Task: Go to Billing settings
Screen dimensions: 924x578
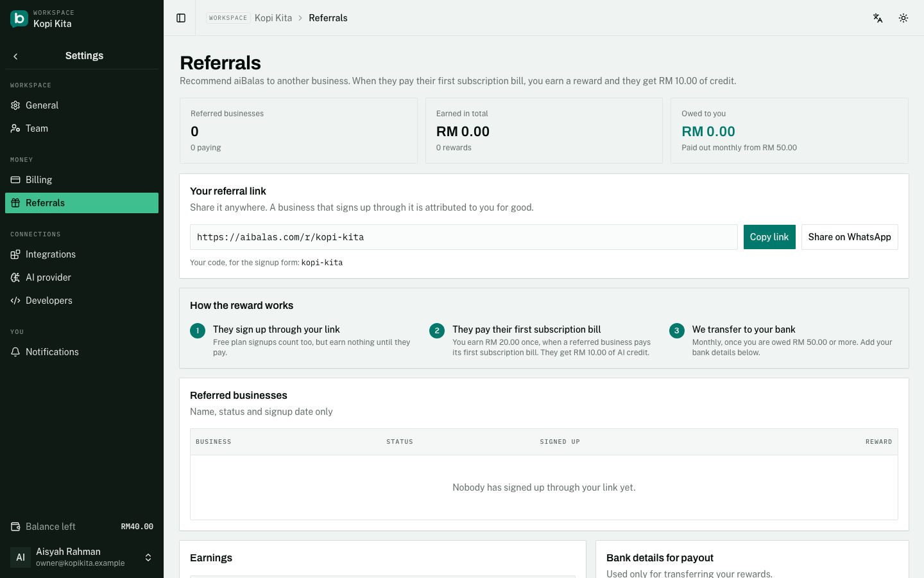Action: (x=81, y=180)
